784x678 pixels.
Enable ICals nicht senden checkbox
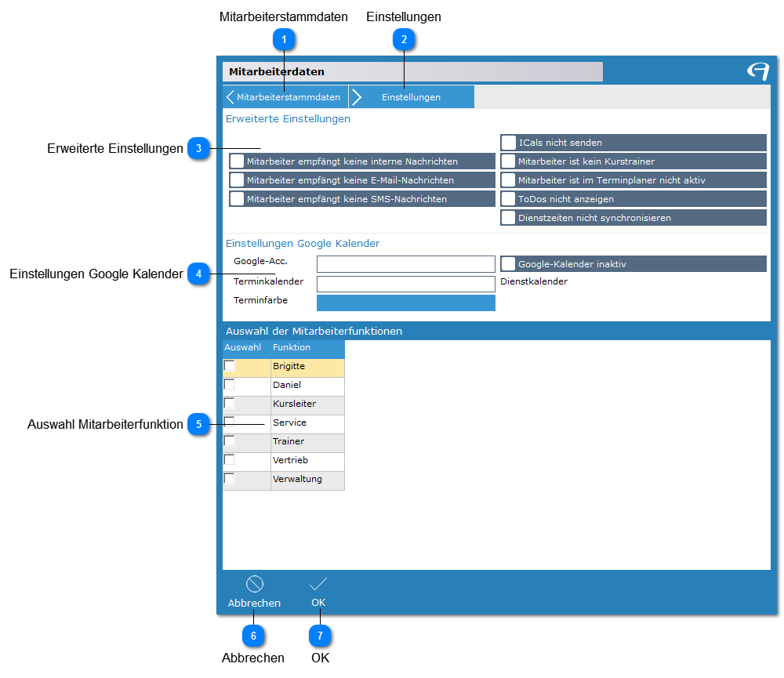(x=509, y=143)
